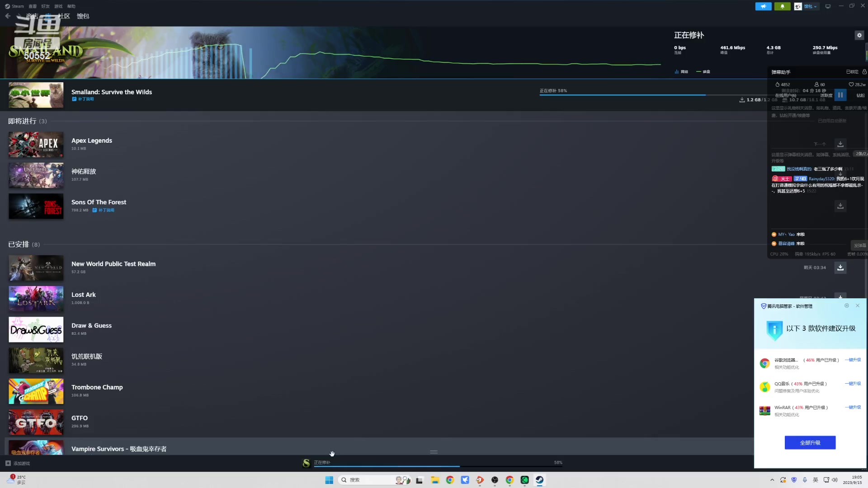868x488 pixels.
Task: Open the 好友 menu
Action: coord(45,6)
